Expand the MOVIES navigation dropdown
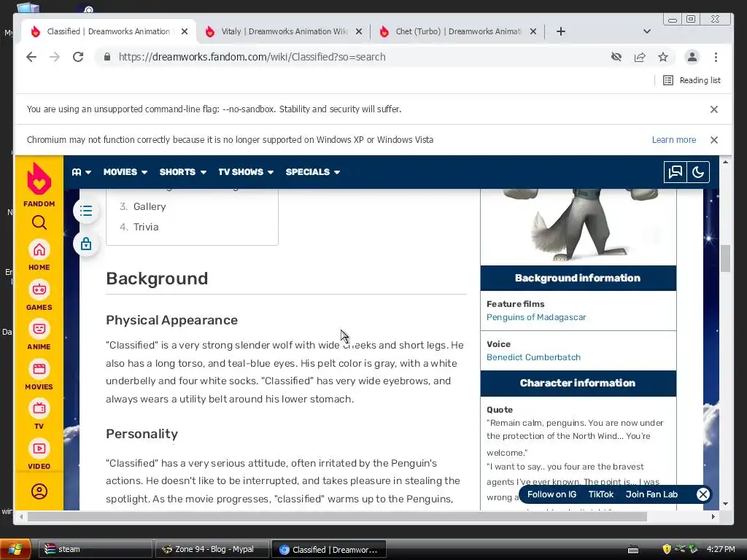 (125, 172)
